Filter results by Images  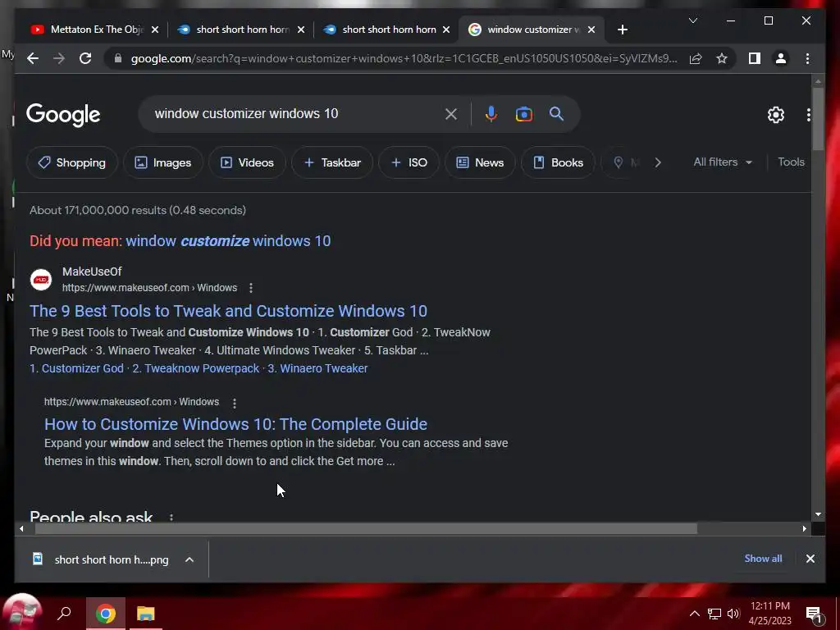pos(163,162)
